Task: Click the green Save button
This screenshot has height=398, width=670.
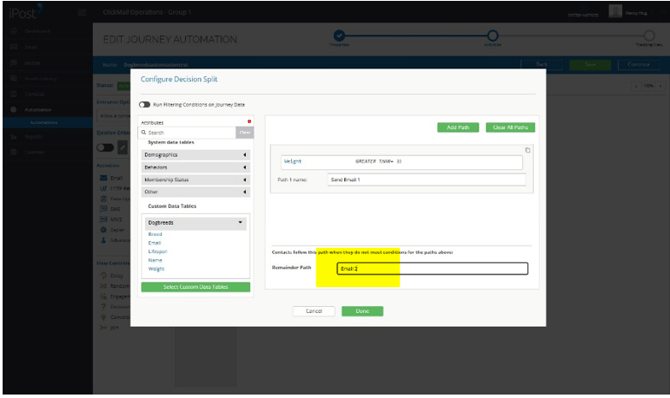Action: coord(590,65)
